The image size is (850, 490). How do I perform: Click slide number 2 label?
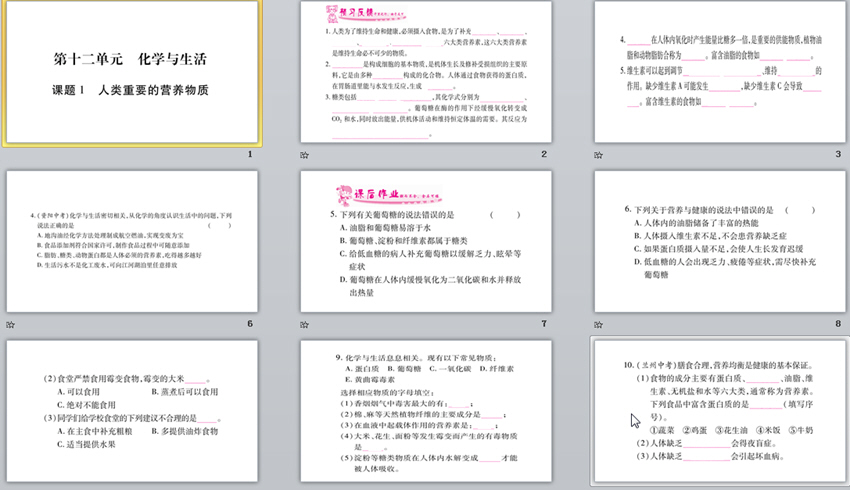coord(544,155)
